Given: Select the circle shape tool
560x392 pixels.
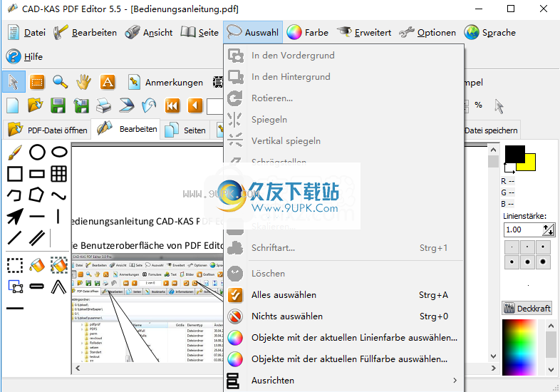Looking at the screenshot, I should [x=37, y=153].
